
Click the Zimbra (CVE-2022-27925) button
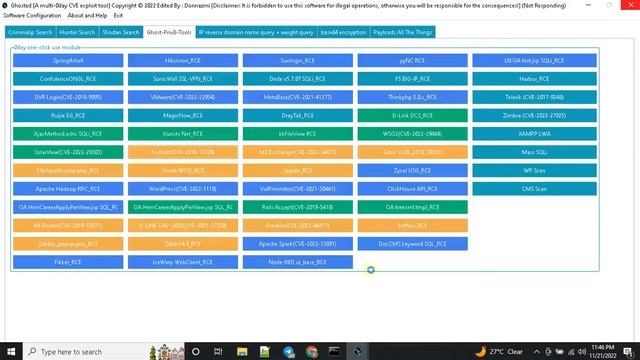[535, 116]
